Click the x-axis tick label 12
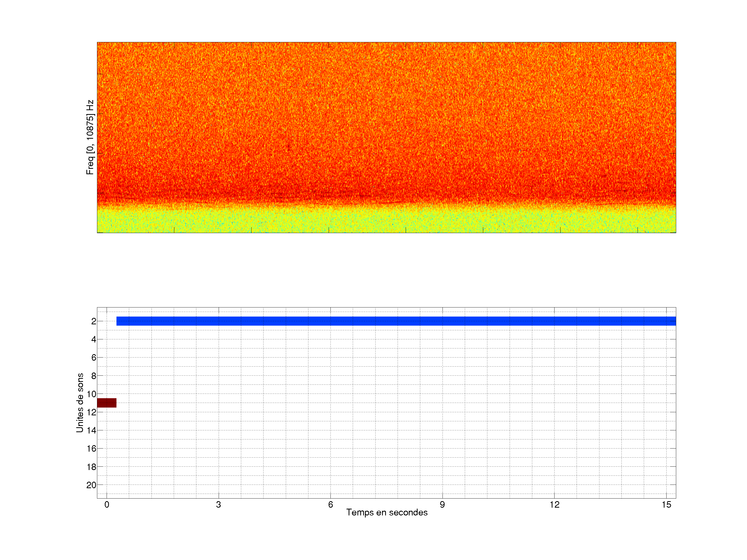 tap(554, 505)
